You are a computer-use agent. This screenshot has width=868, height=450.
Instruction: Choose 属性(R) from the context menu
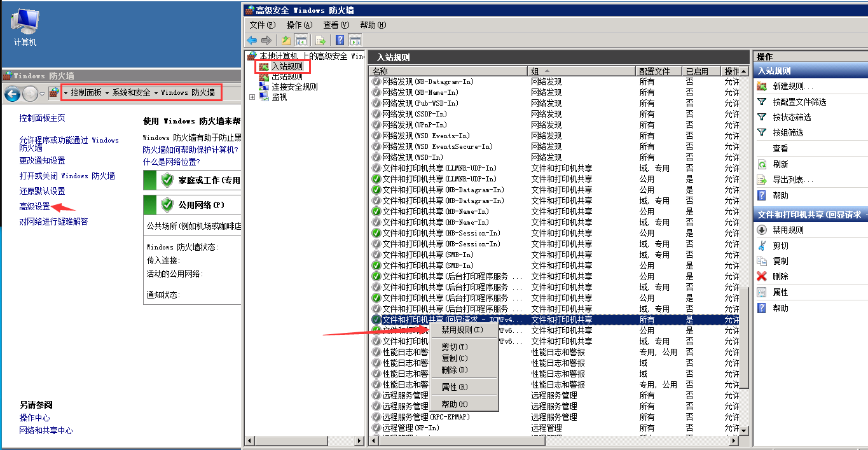[x=454, y=387]
